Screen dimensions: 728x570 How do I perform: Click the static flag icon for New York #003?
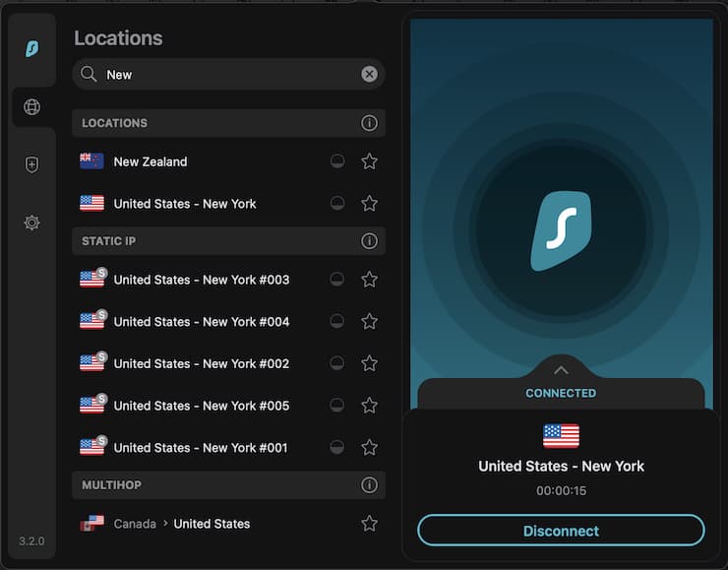coord(92,279)
